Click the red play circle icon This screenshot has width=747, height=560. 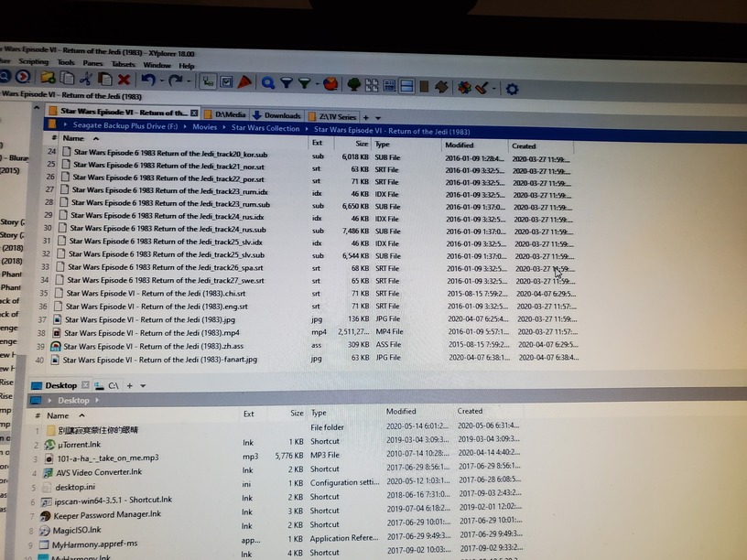click(22, 76)
